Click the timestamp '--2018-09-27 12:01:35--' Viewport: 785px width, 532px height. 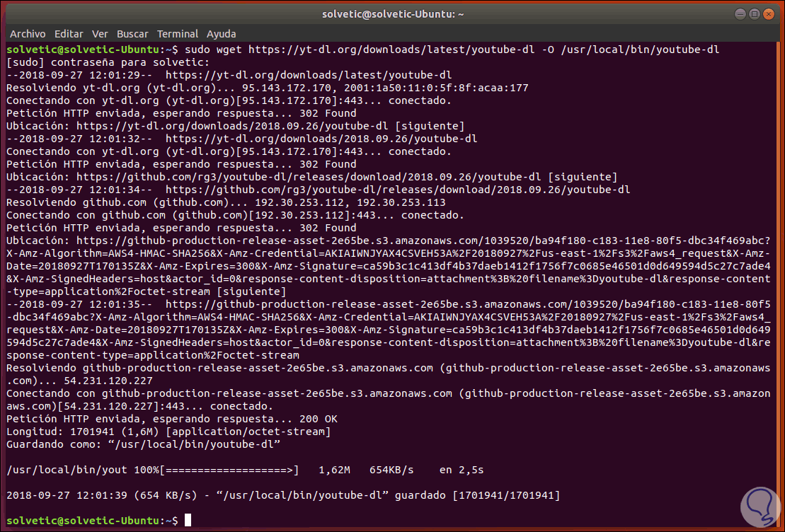point(79,304)
